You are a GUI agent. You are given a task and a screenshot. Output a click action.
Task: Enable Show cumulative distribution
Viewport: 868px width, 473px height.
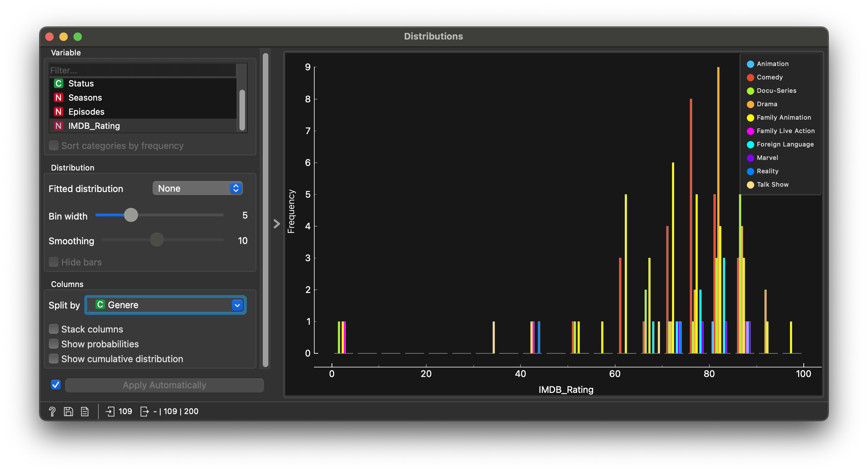pos(54,359)
